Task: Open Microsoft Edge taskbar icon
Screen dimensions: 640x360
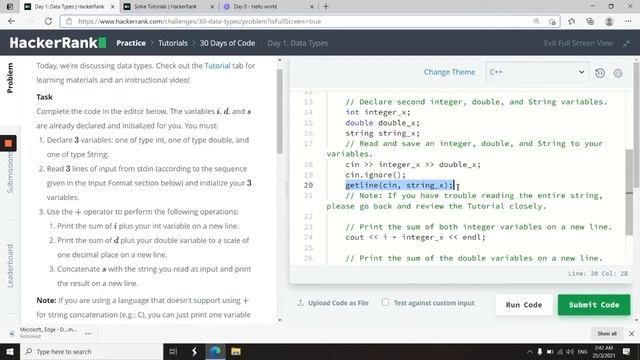Action: point(215,351)
